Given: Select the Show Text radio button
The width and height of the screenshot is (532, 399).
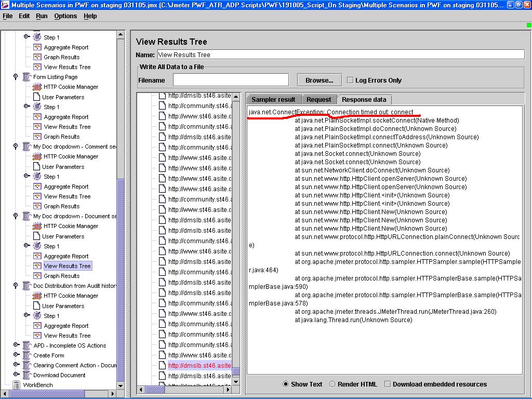Looking at the screenshot, I should (x=286, y=384).
